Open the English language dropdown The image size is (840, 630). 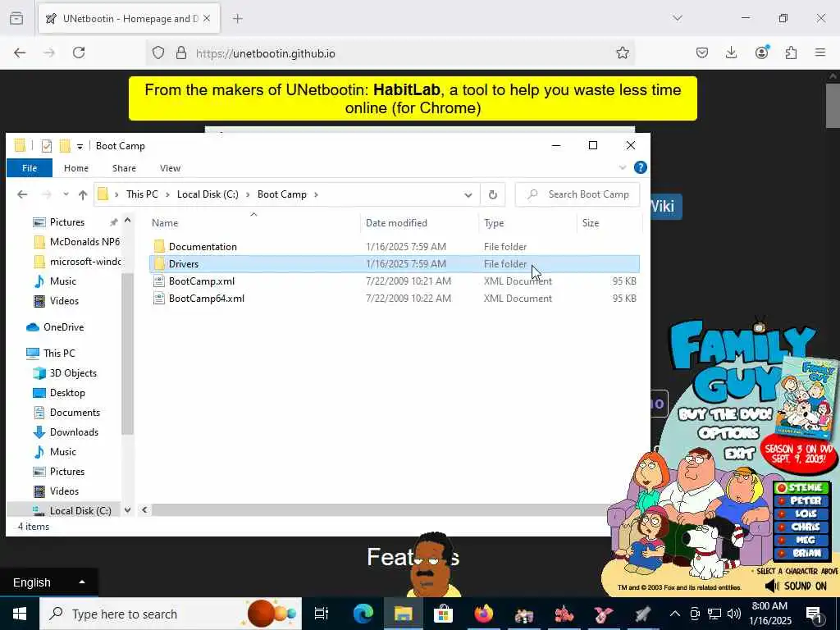pyautogui.click(x=48, y=582)
